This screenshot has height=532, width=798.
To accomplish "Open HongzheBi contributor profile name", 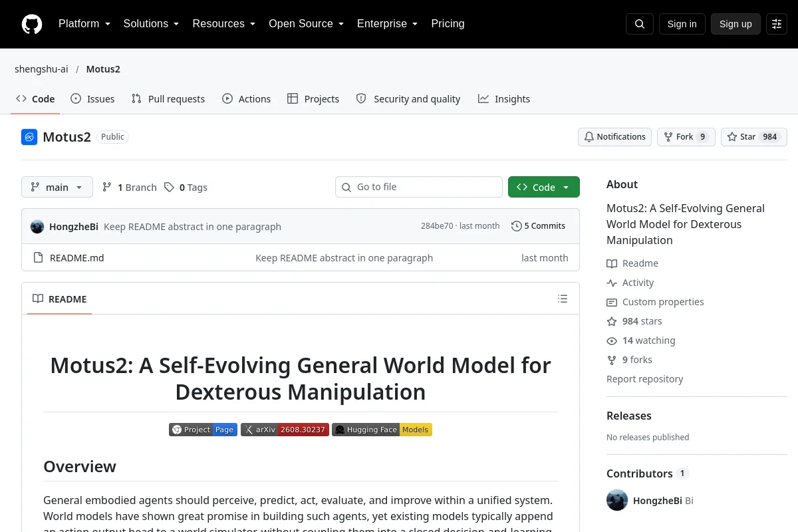I will (x=658, y=501).
